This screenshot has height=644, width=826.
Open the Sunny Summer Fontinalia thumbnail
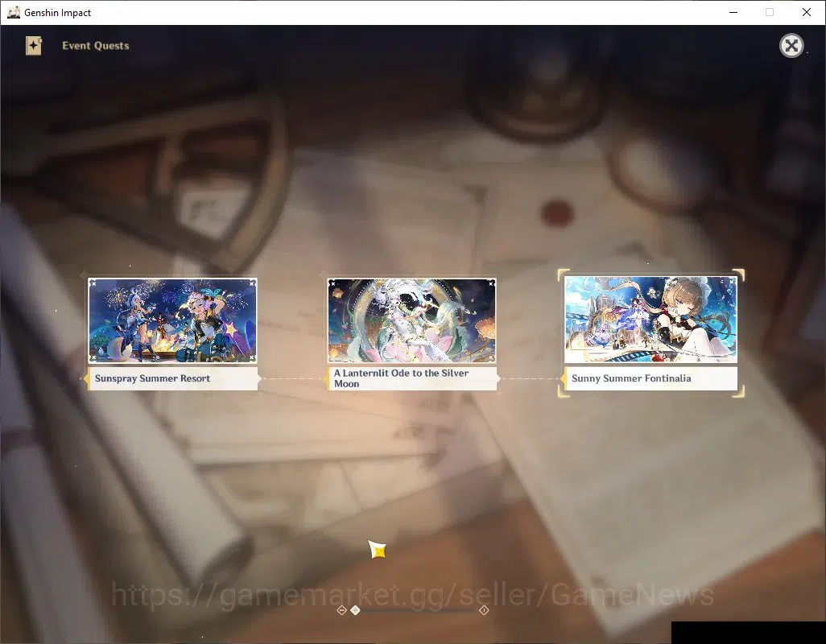pyautogui.click(x=650, y=320)
